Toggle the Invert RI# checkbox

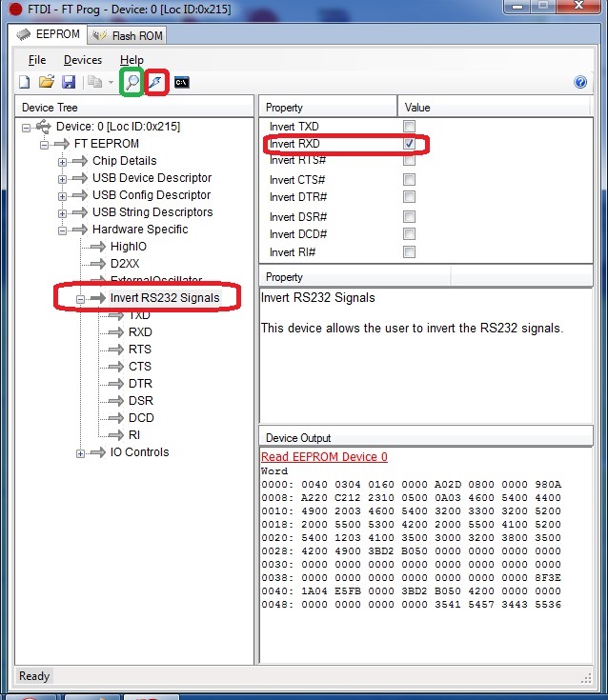point(409,251)
